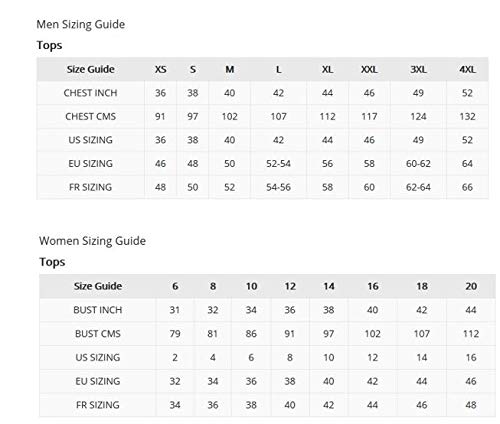Click the XXL column header
The height and width of the screenshot is (424, 500).
click(369, 69)
